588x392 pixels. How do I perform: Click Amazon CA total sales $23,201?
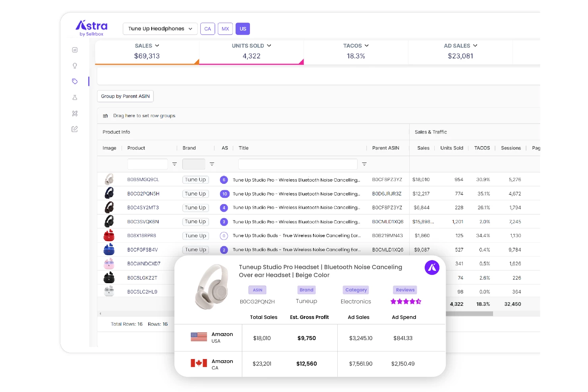pos(262,364)
